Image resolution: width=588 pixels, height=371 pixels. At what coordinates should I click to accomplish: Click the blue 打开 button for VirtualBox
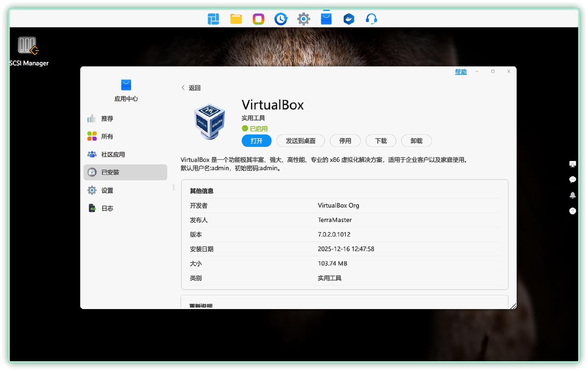click(256, 141)
